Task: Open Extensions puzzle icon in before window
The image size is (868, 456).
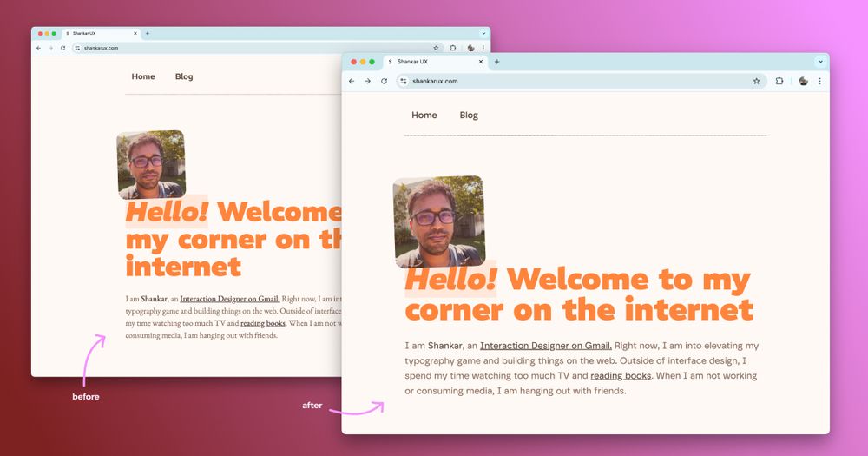Action: (x=453, y=48)
